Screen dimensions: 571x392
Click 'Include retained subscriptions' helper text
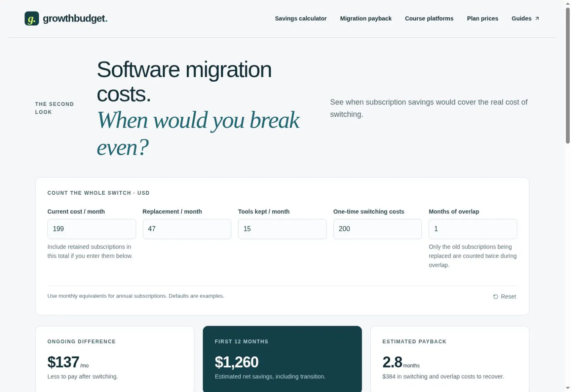click(90, 251)
